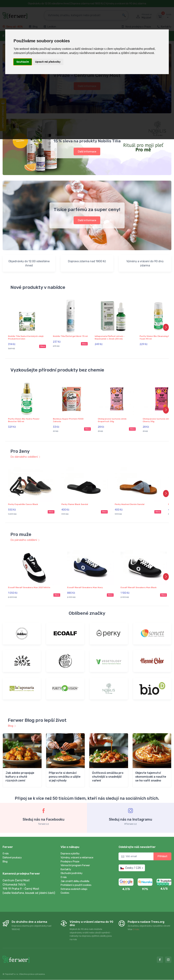Open the Heureka rating badge

click(145, 882)
